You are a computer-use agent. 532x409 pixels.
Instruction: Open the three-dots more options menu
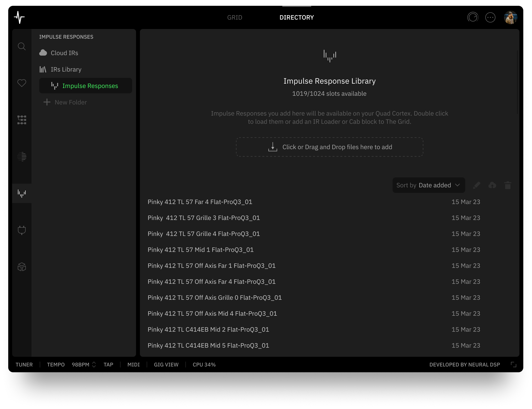click(x=490, y=17)
